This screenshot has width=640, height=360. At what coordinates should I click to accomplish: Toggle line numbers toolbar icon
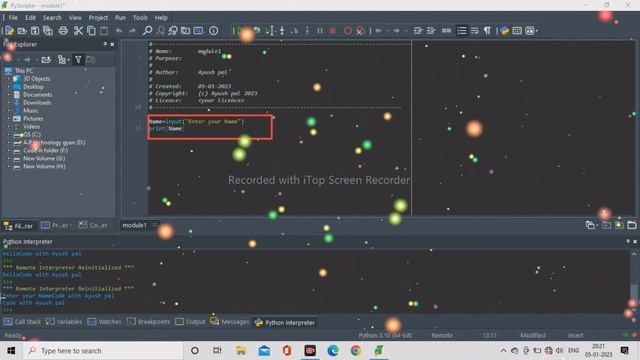[462, 31]
